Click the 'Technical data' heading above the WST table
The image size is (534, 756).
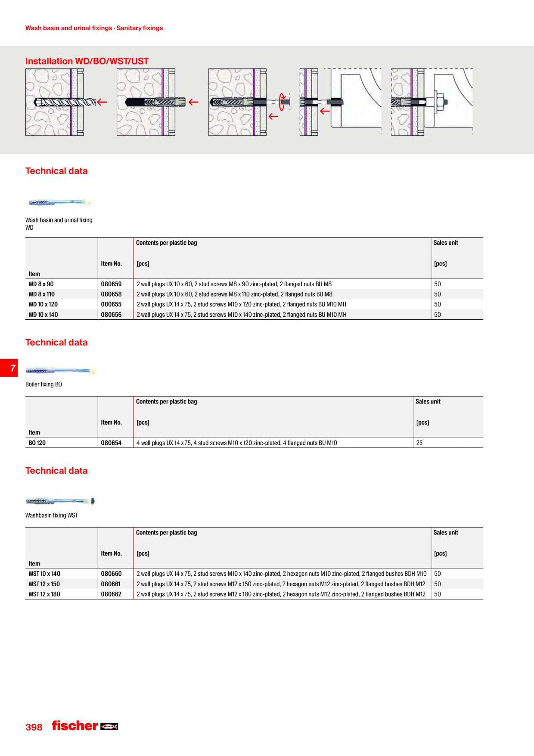[56, 471]
